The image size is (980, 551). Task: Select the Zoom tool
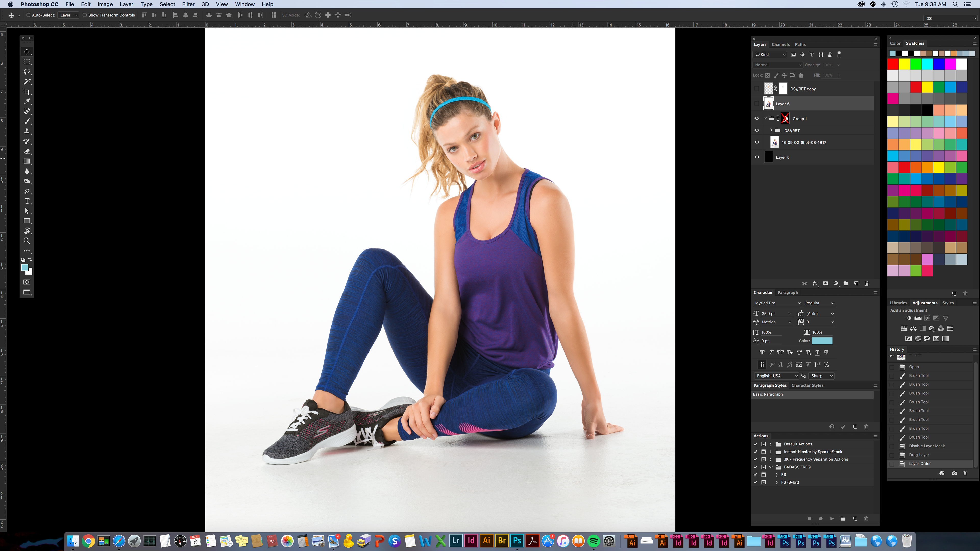[27, 241]
